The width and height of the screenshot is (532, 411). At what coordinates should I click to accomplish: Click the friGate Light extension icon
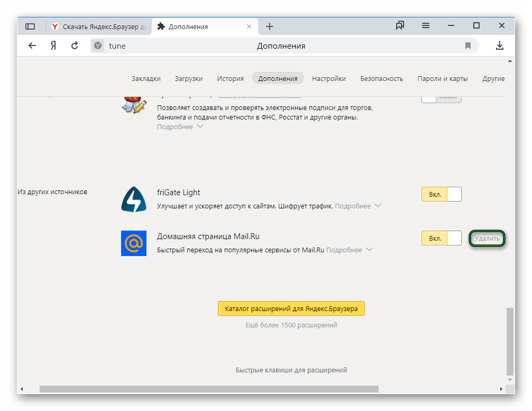134,199
